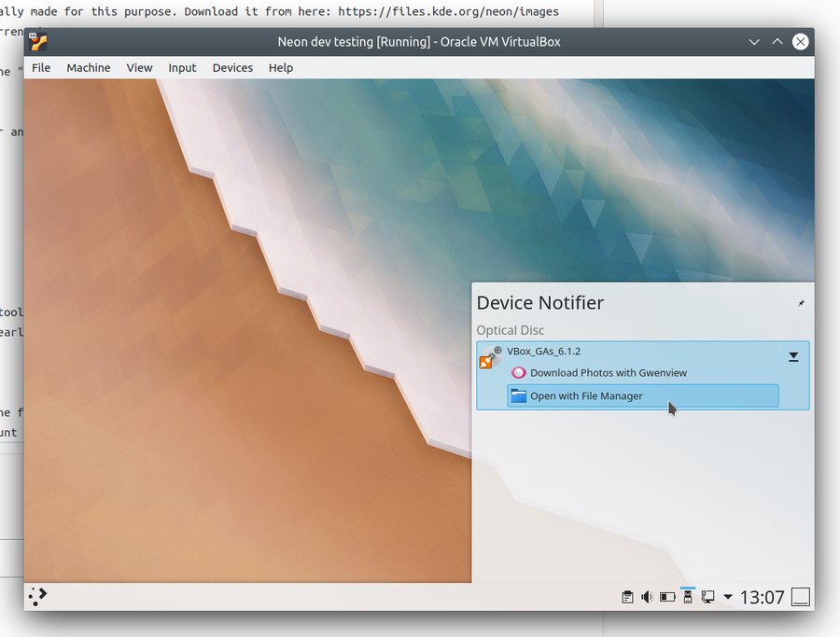Open the battery status tray icon
This screenshot has width=840, height=637.
[x=667, y=597]
